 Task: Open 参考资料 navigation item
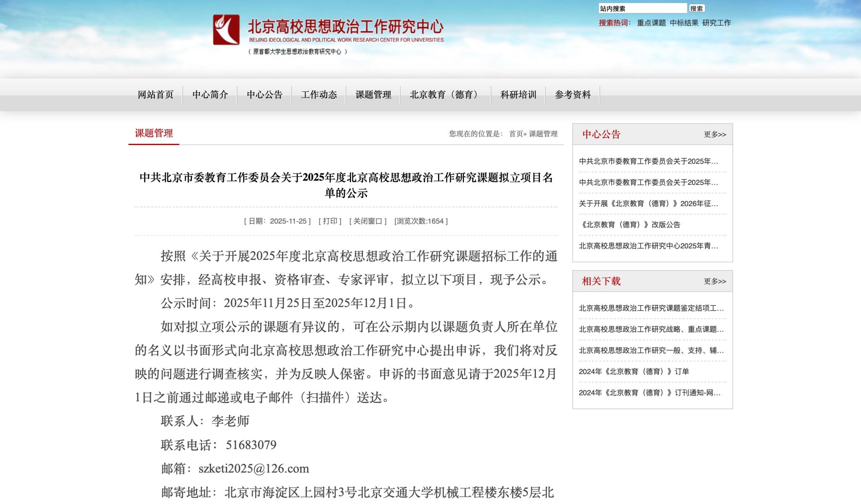tap(573, 95)
